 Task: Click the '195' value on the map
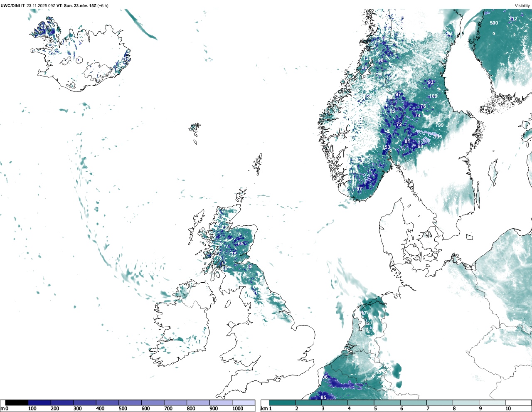[x=438, y=137]
